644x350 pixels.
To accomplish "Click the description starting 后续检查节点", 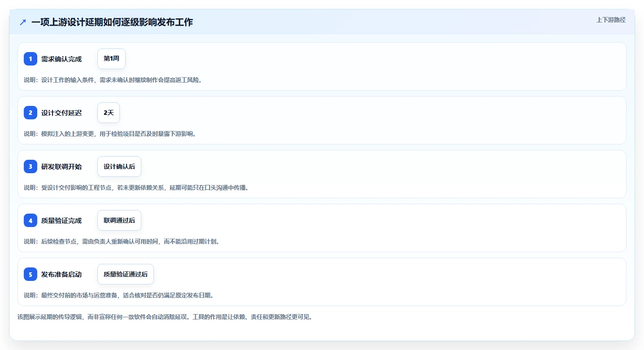I will 122,241.
